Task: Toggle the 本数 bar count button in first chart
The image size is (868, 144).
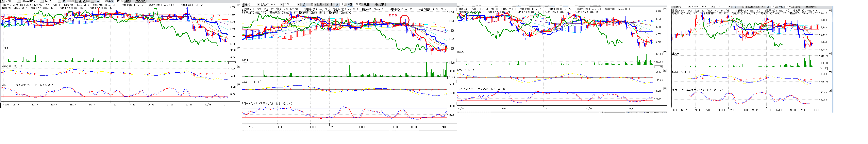Action: tap(110, 1)
